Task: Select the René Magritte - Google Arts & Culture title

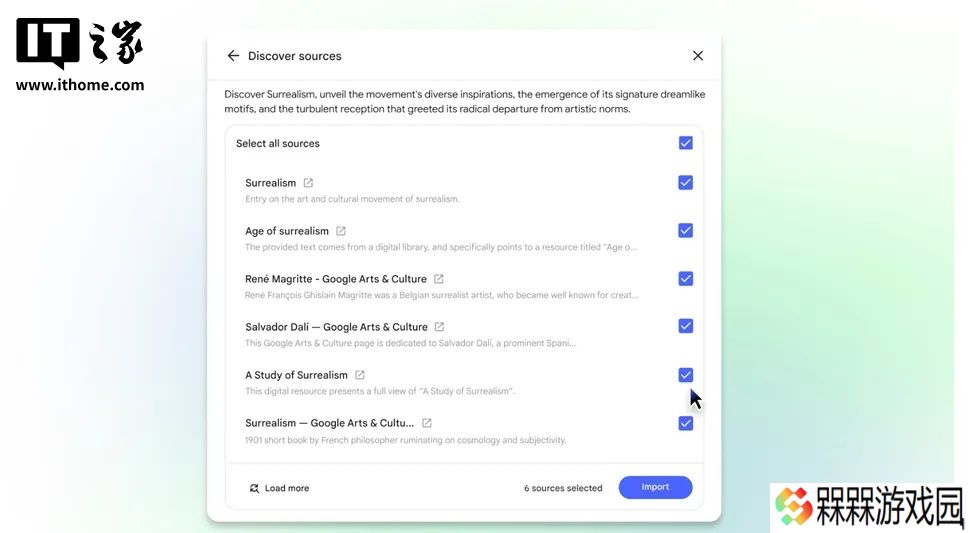Action: click(x=336, y=279)
